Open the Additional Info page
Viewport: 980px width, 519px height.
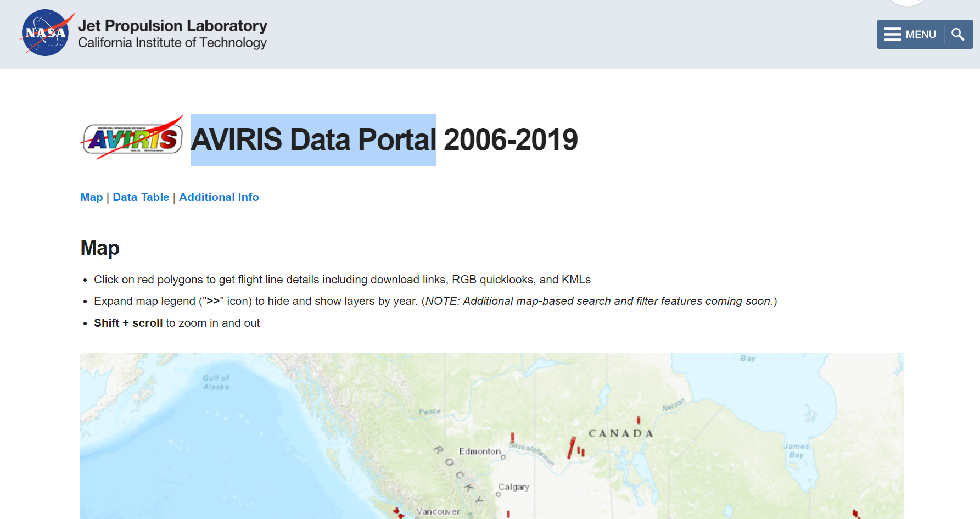pos(219,197)
